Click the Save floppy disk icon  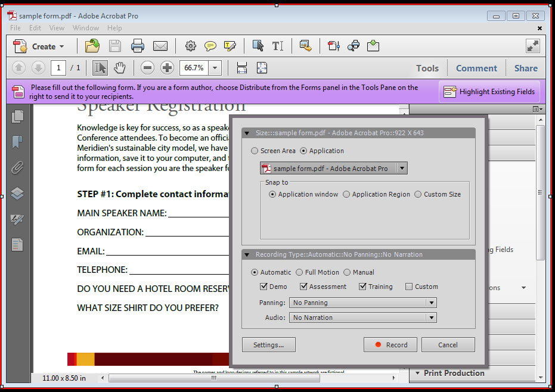114,46
